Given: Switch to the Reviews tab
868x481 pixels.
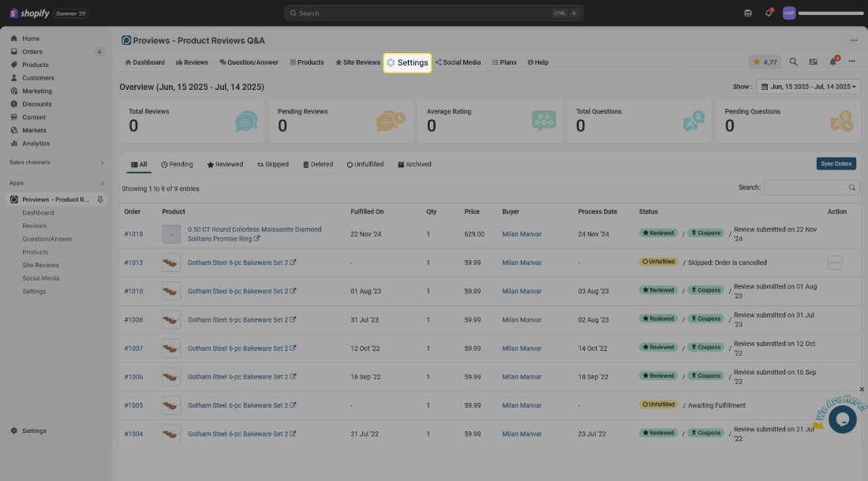Looking at the screenshot, I should 192,62.
